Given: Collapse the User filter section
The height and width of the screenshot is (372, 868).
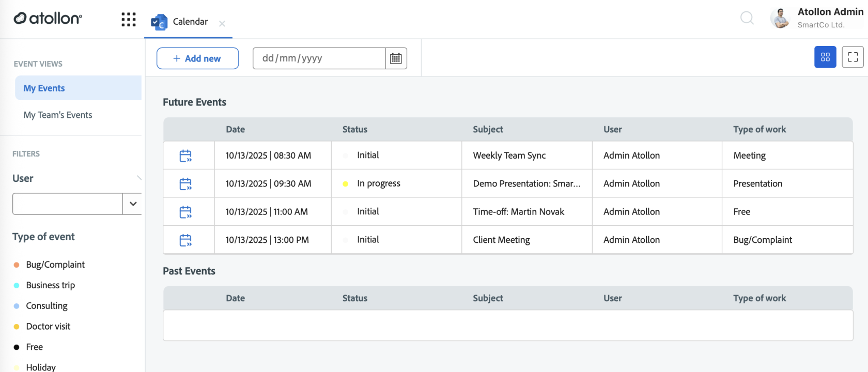Looking at the screenshot, I should point(138,178).
